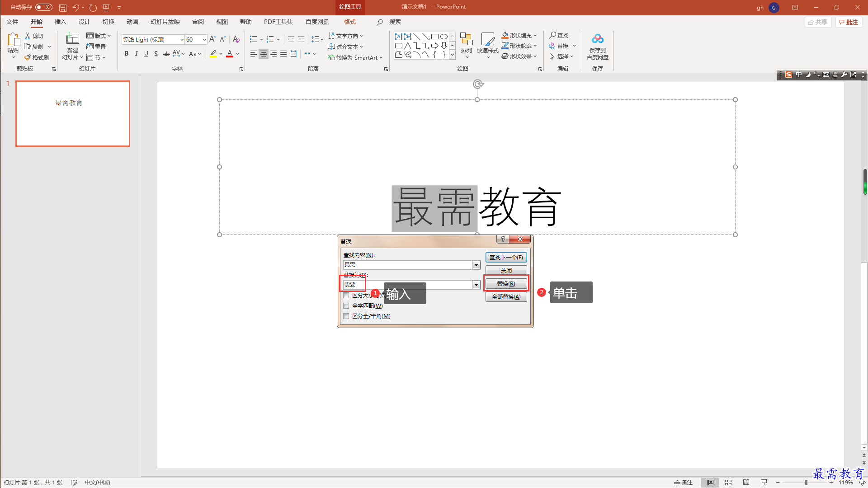
Task: Save to Baidu Netdisk (保存到百度网盘)
Action: click(597, 46)
